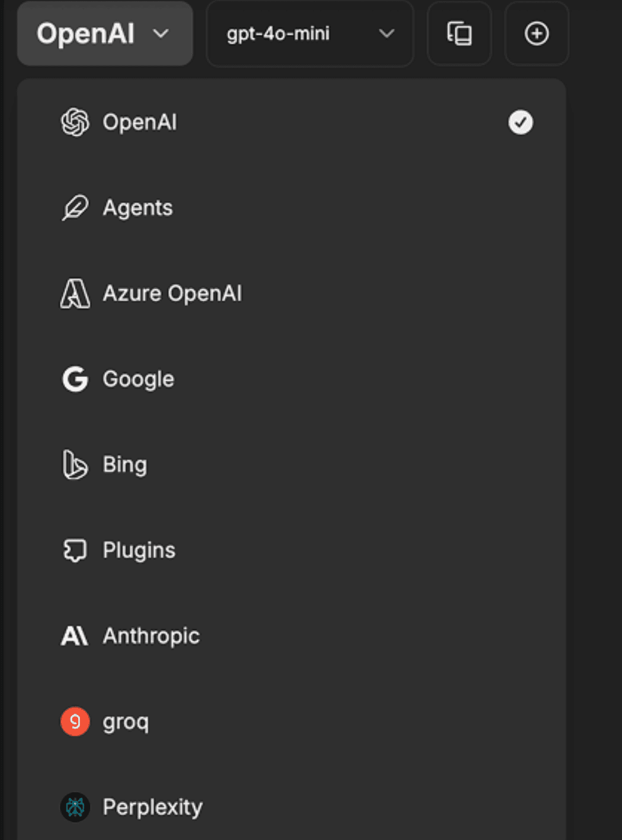Click the OpenAI swirl logo icon
This screenshot has height=840, width=622.
pos(75,123)
